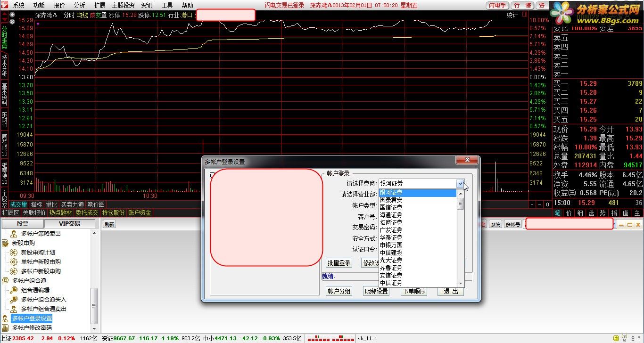Click the person icon beside 多帐户登录设置
Viewport: 644px width, 343px height.
click(5, 318)
